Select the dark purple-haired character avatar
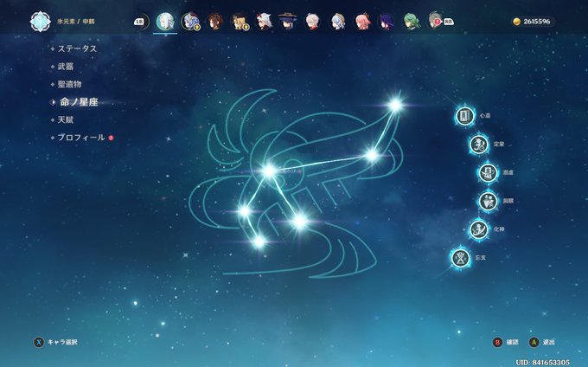Screen dimensions: 588x367 pos(387,22)
